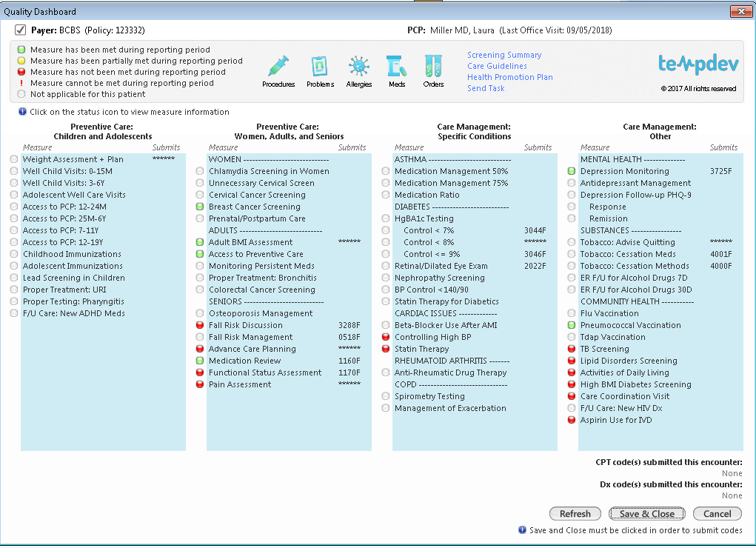Screen dimensions: 756x548
Task: Click the red status icon for Pain Assessment
Action: click(199, 384)
